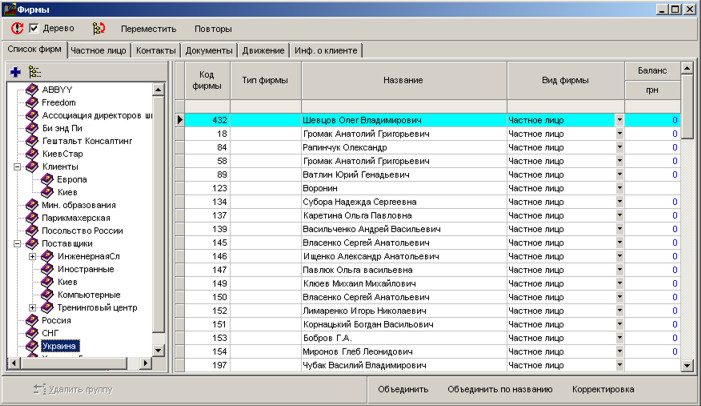
Task: Click the Россия group book icon
Action: 31,321
